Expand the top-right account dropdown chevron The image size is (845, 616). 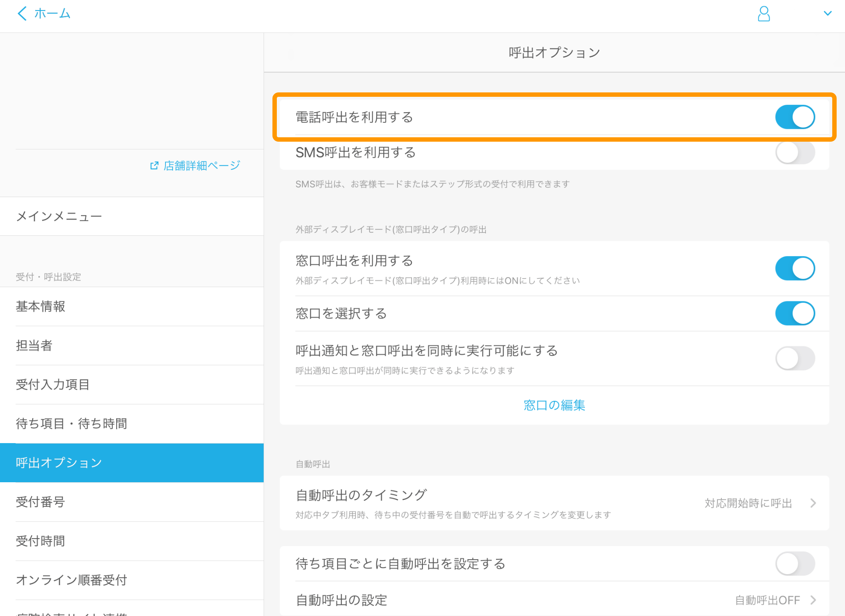click(x=827, y=14)
